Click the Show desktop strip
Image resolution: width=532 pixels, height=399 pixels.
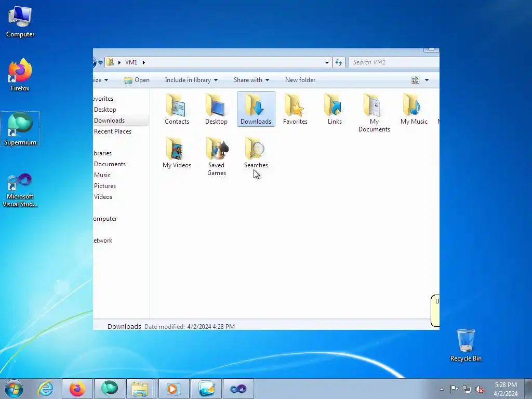(528, 389)
